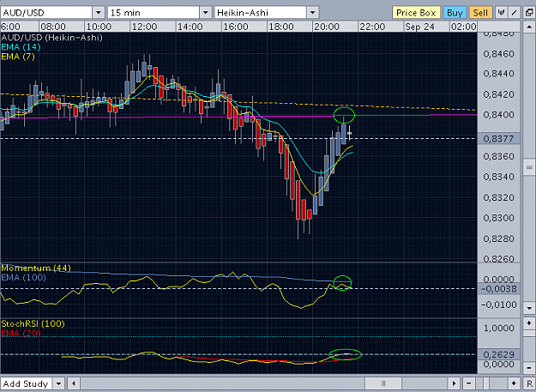Select the StochRSI (100) study label
This screenshot has height=392, width=536.
33,323
